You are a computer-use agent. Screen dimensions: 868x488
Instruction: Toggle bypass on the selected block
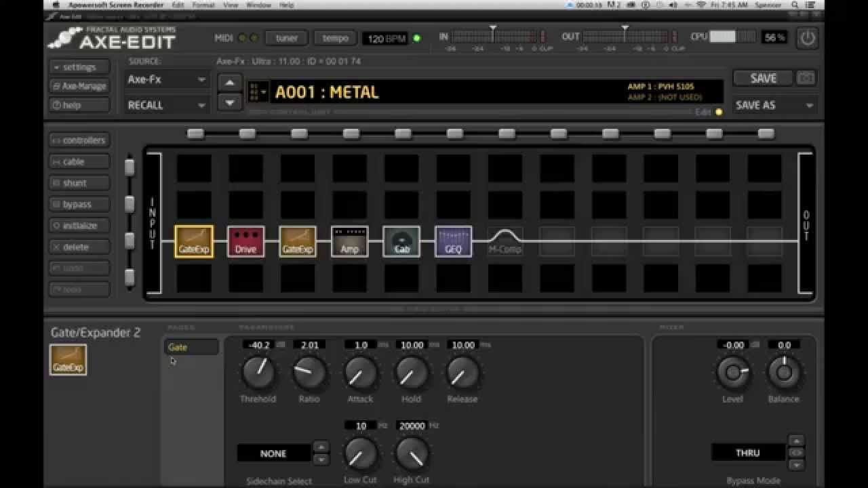79,205
